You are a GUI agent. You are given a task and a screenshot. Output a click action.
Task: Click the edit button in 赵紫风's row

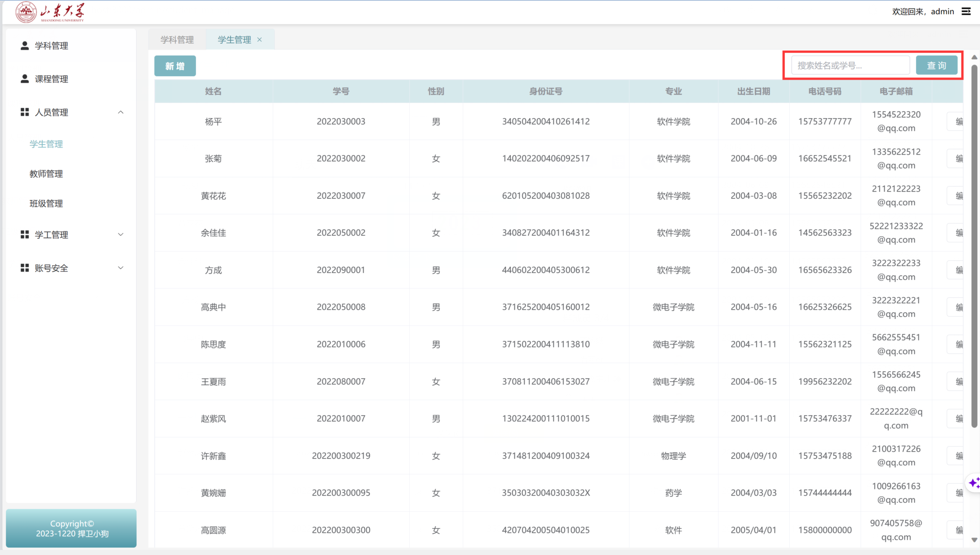pos(955,419)
